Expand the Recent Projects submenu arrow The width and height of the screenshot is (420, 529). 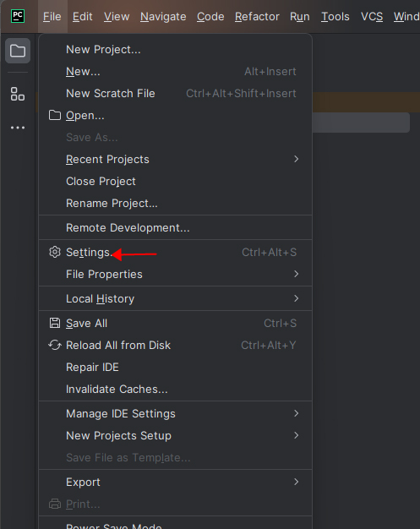click(x=296, y=159)
